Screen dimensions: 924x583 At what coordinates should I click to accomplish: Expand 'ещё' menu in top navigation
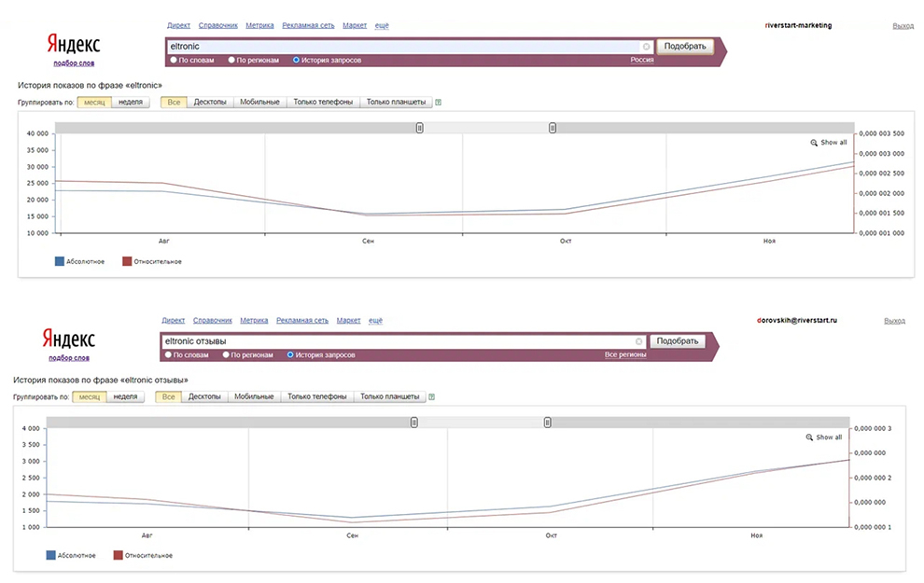pos(382,25)
